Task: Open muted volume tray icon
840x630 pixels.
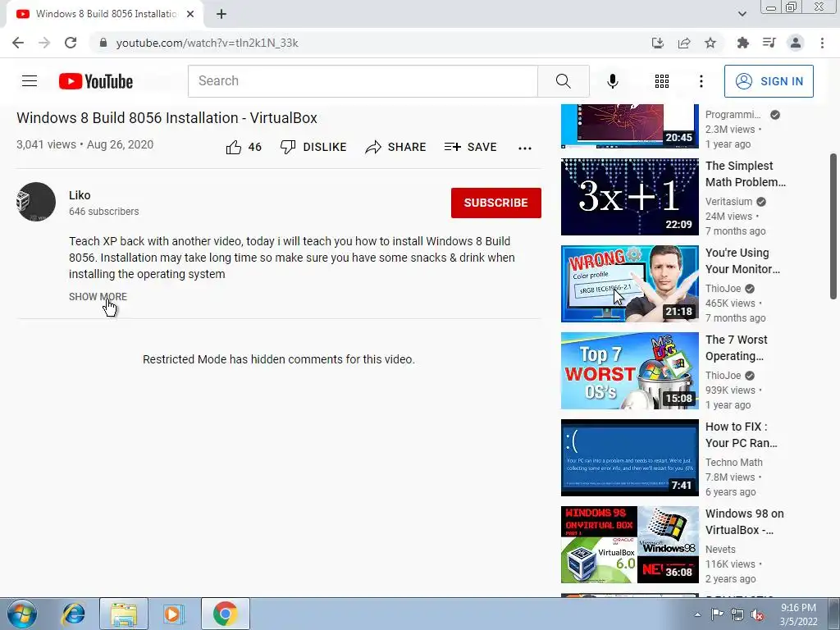Action: coord(757,614)
